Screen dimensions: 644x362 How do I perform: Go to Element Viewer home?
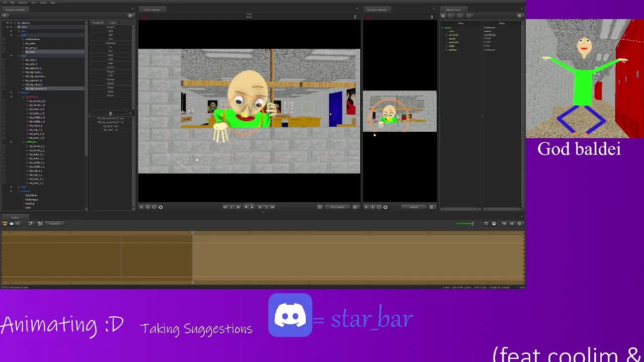tap(443, 16)
